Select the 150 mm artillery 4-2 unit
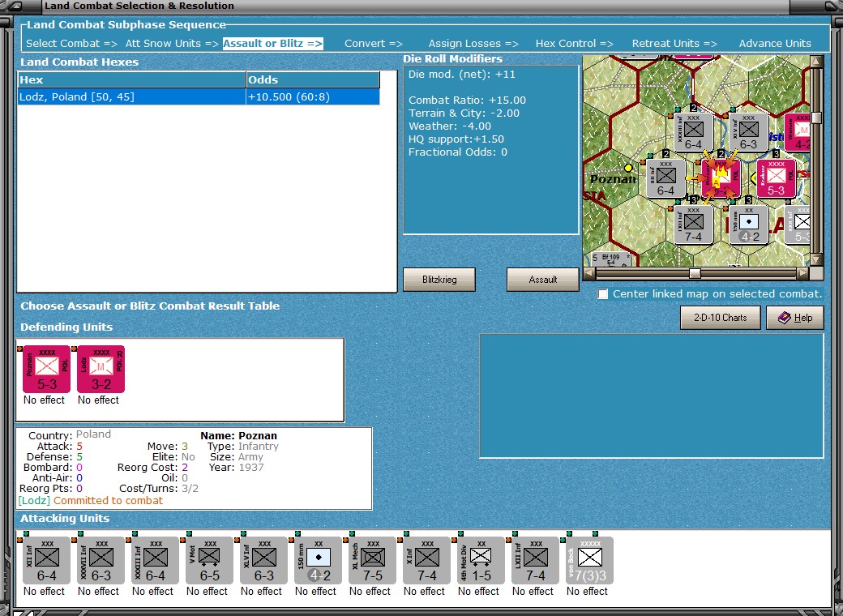Image resolution: width=843 pixels, height=616 pixels. point(319,560)
